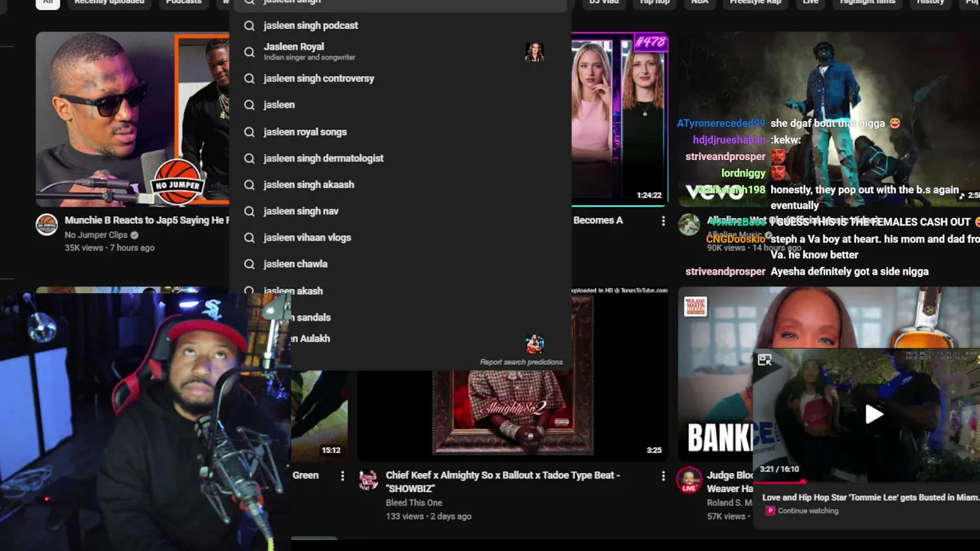Open 'Munchie B Reacts to Jap5' video title
Viewport: 980px width, 551px height.
tap(147, 220)
